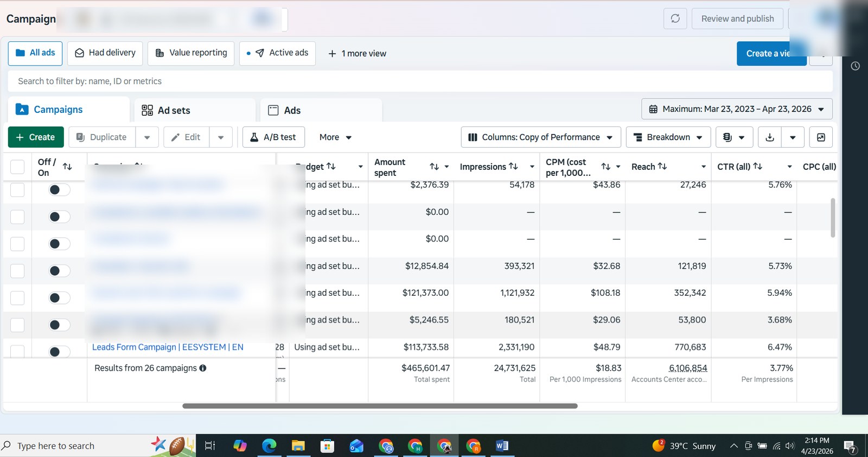Open the Reach column menu arrow

pyautogui.click(x=704, y=167)
